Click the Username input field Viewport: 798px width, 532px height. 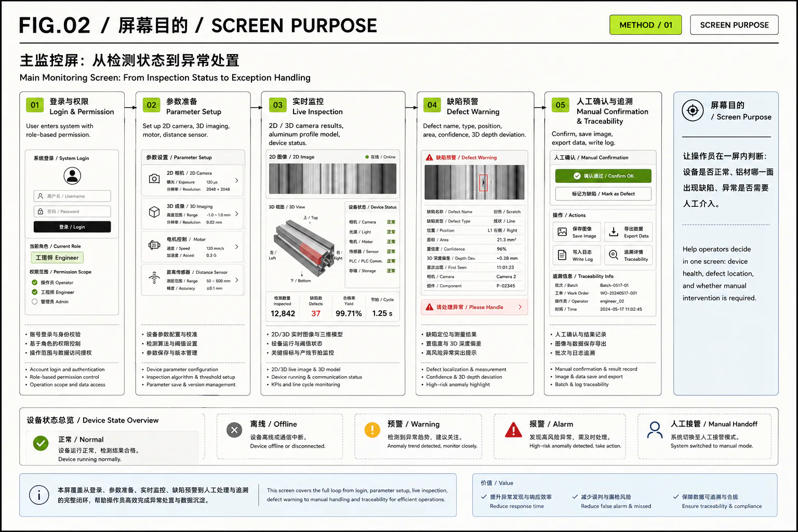(72, 196)
